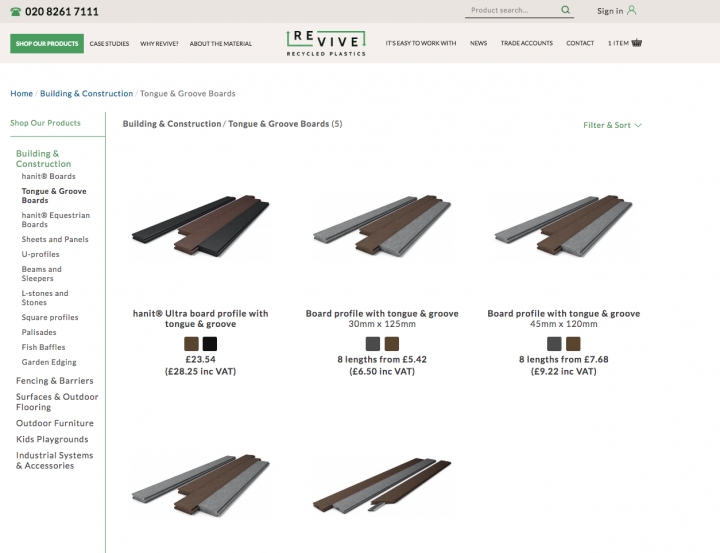Click the search magnifier icon
The width and height of the screenshot is (720, 553).
pos(566,11)
